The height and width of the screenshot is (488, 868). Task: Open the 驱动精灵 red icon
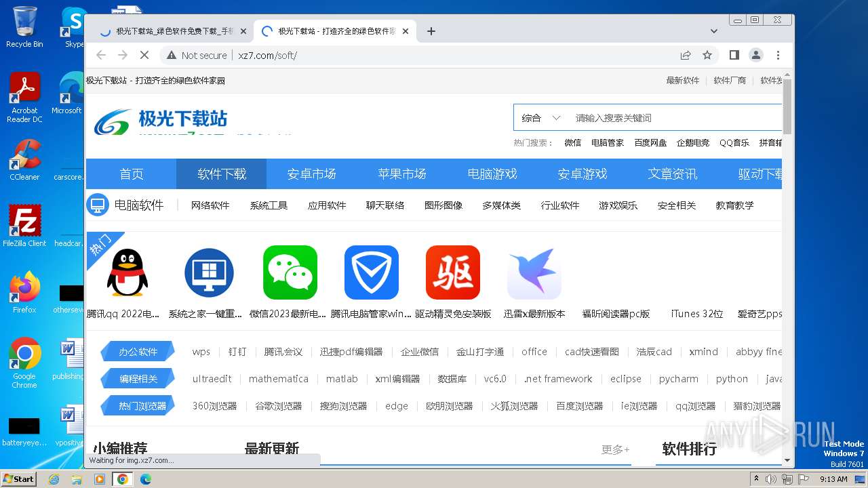[x=453, y=272]
